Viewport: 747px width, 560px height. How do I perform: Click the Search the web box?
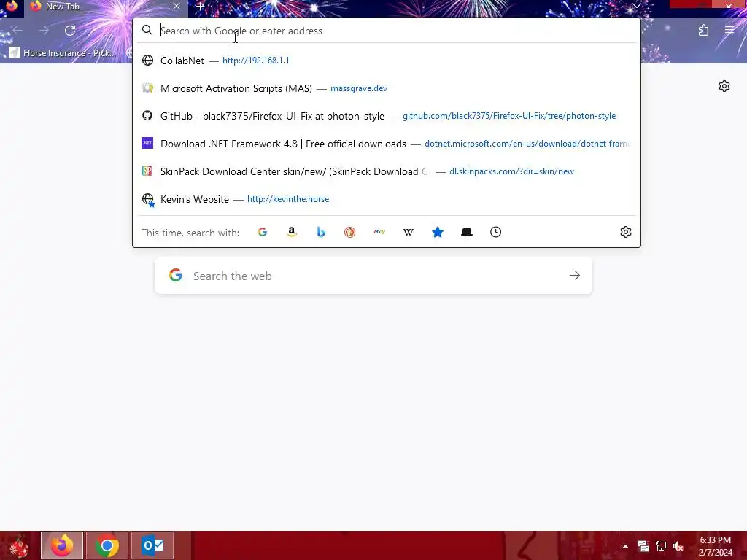click(x=373, y=276)
